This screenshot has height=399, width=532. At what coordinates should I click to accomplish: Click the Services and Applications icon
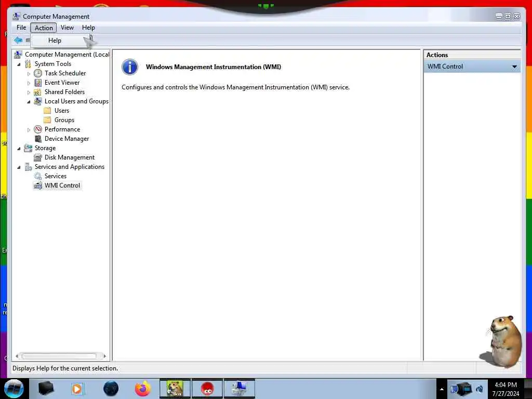(28, 167)
